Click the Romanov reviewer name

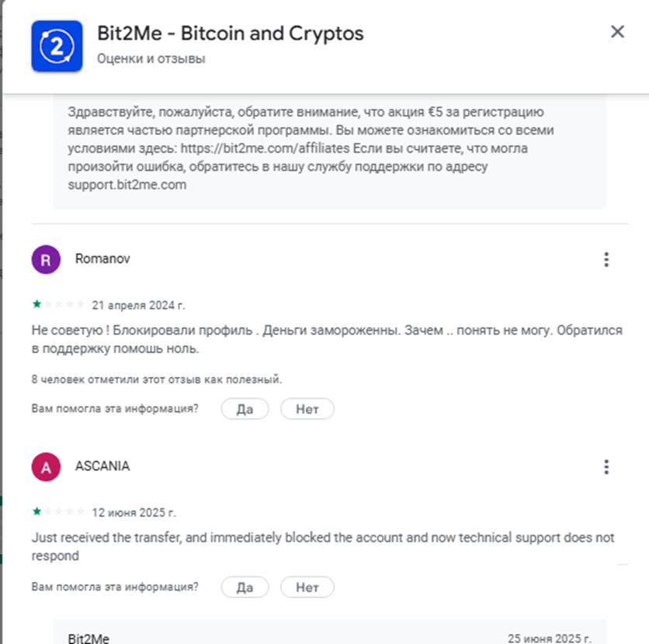(x=102, y=259)
